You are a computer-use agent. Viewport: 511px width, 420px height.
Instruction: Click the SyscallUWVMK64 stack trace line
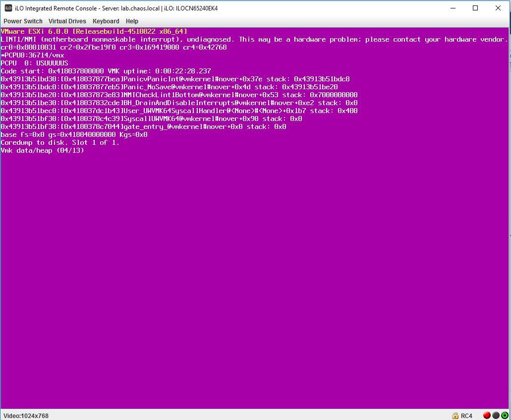pyautogui.click(x=151, y=119)
